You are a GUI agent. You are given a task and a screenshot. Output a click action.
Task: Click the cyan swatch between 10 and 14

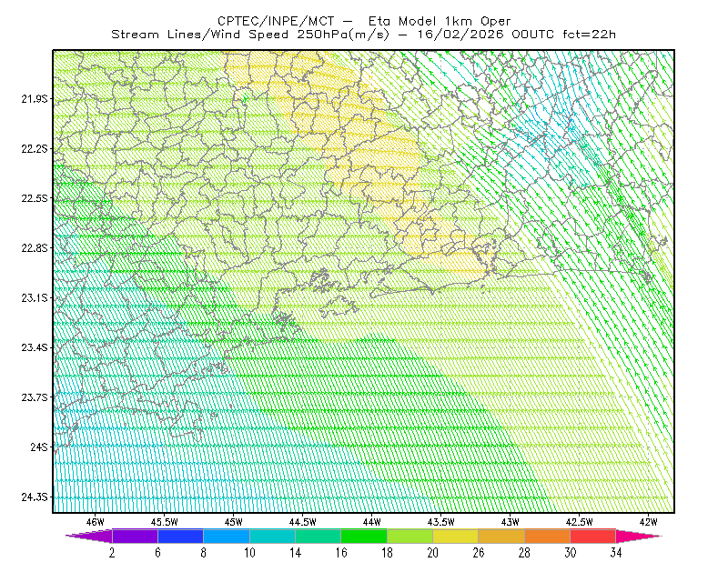(x=272, y=536)
